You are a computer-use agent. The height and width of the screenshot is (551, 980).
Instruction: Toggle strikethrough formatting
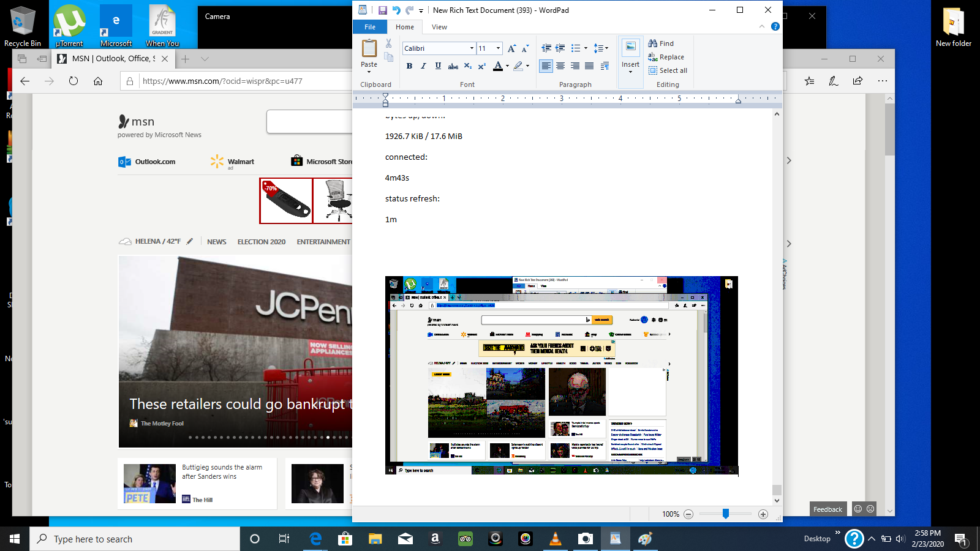[x=453, y=66]
